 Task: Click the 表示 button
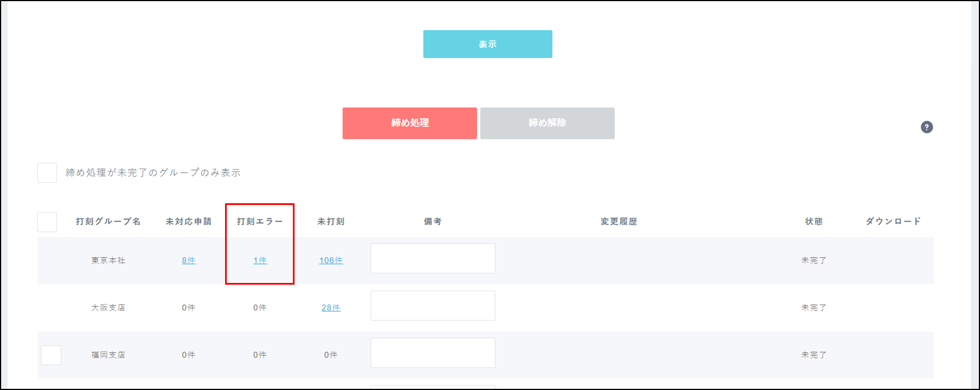[487, 44]
